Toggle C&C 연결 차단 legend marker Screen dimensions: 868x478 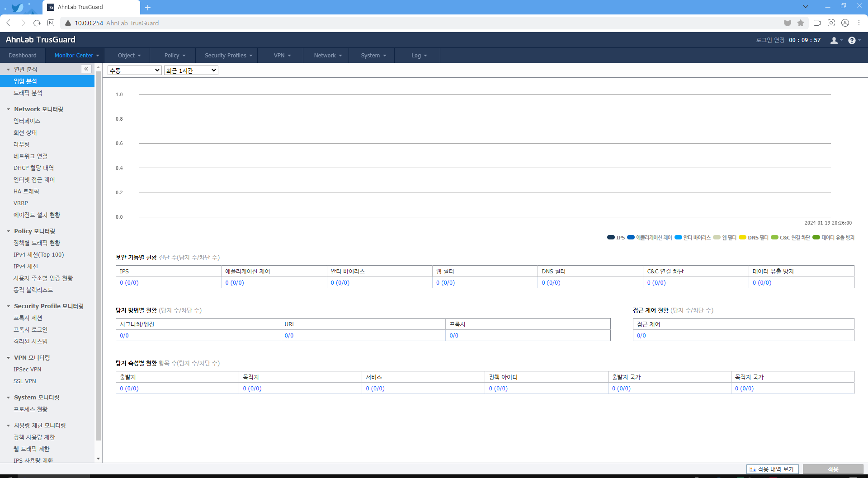(x=774, y=237)
